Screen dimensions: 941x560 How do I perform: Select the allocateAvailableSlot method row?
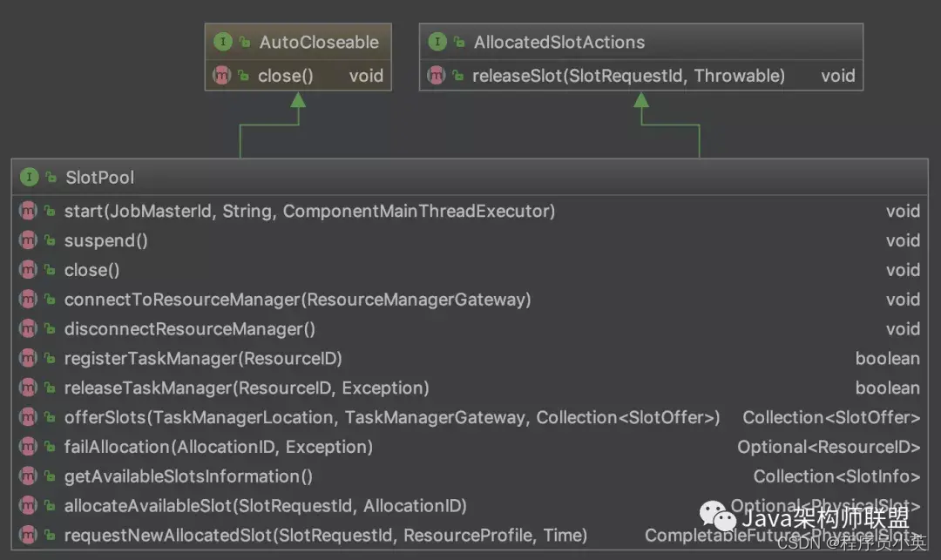tap(470, 505)
